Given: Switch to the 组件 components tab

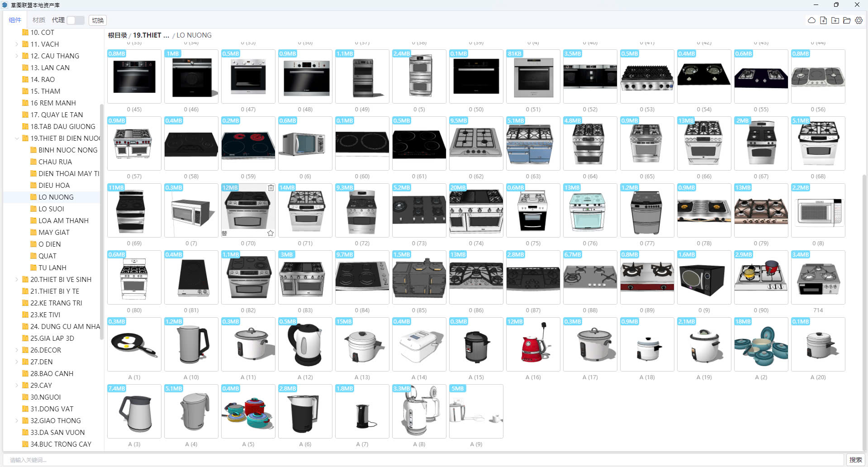Looking at the screenshot, I should click(15, 20).
